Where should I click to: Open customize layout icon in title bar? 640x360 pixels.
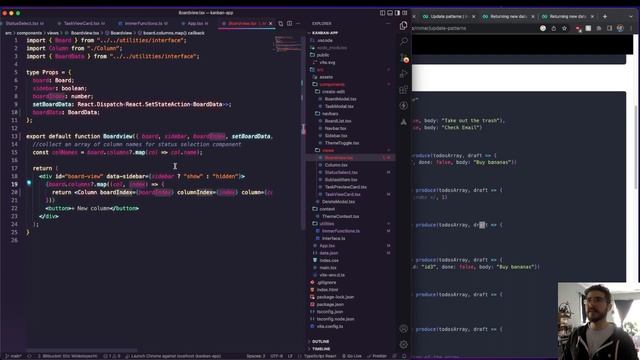click(x=404, y=13)
